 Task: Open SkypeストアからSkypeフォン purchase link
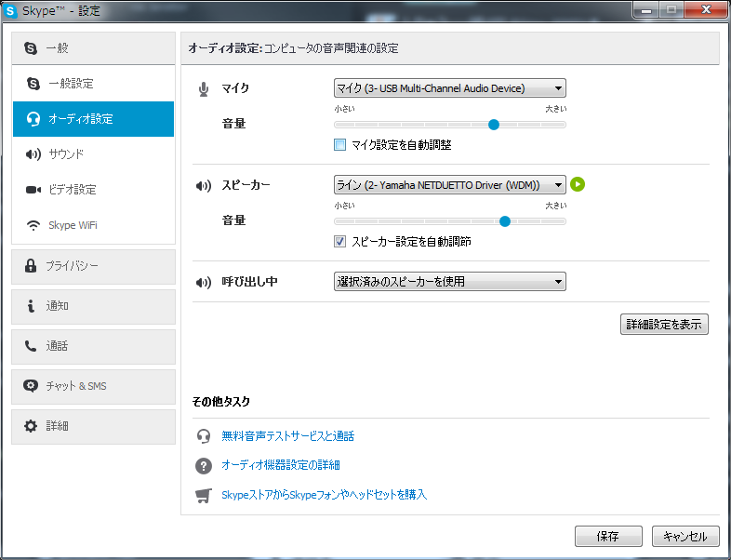[324, 495]
